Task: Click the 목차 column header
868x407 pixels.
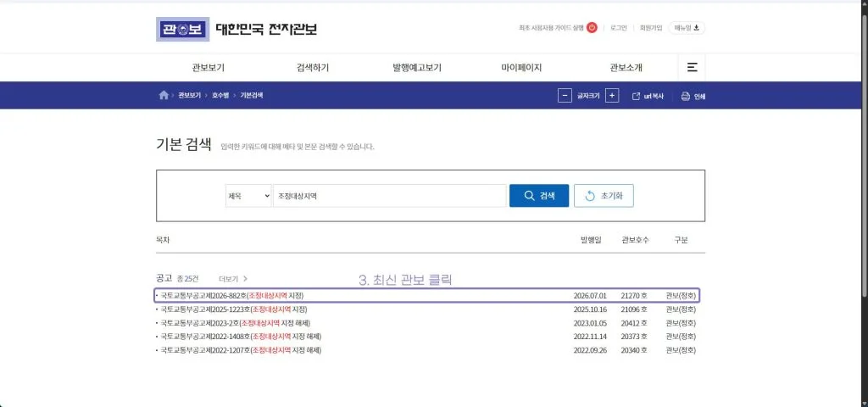Action: pos(163,240)
